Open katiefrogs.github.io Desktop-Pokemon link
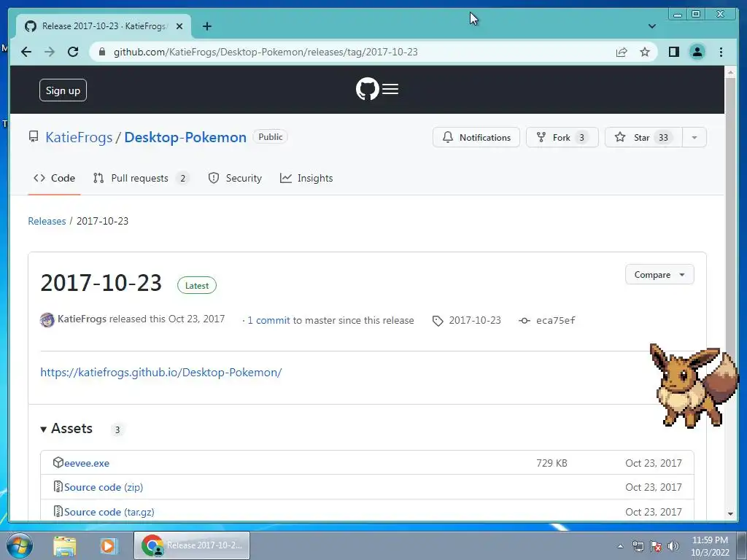Image resolution: width=747 pixels, height=560 pixels. point(161,373)
